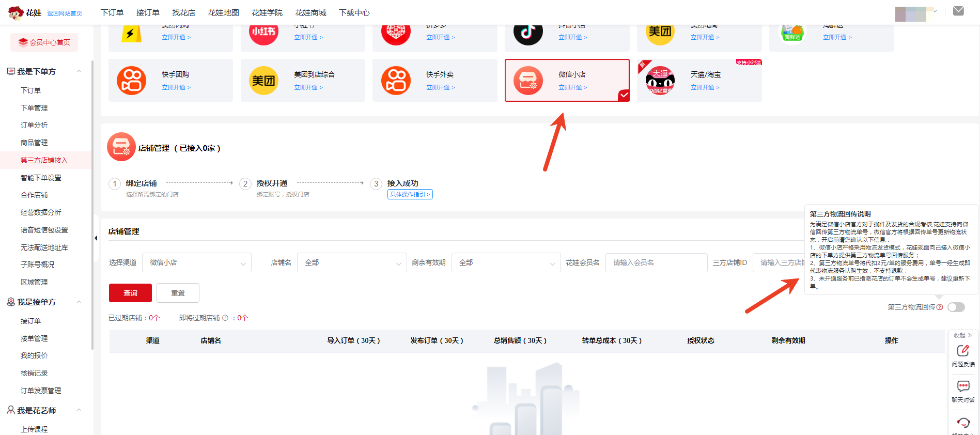The image size is (980, 435).
Task: Click the Tmall/Taobao cat icon
Action: (x=660, y=81)
